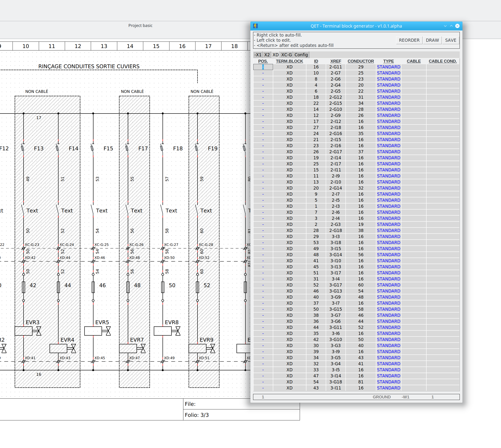Select the EVR7 solenoid valve symbol
The height and width of the screenshot is (448, 501).
132,348
